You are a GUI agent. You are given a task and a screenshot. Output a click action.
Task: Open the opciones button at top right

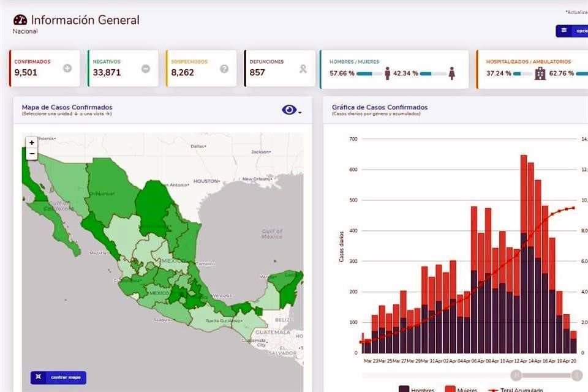[572, 31]
